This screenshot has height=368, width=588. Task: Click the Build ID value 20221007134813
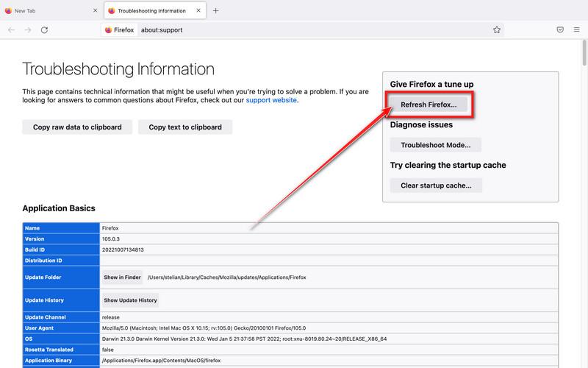coord(123,250)
